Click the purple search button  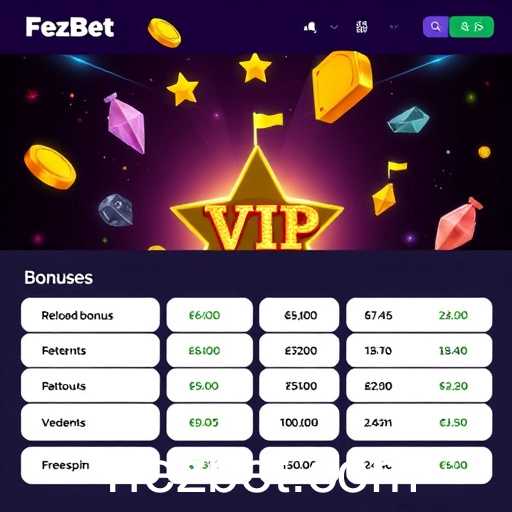click(x=436, y=27)
